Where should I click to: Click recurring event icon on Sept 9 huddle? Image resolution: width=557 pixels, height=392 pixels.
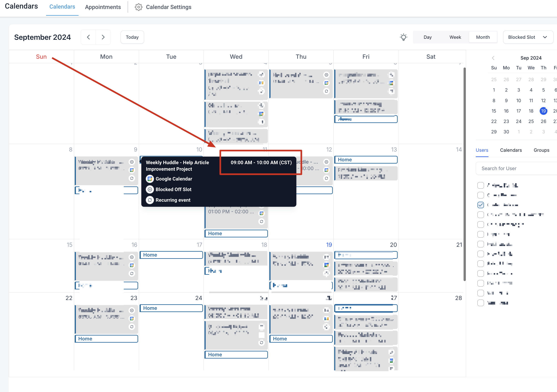coord(132,178)
